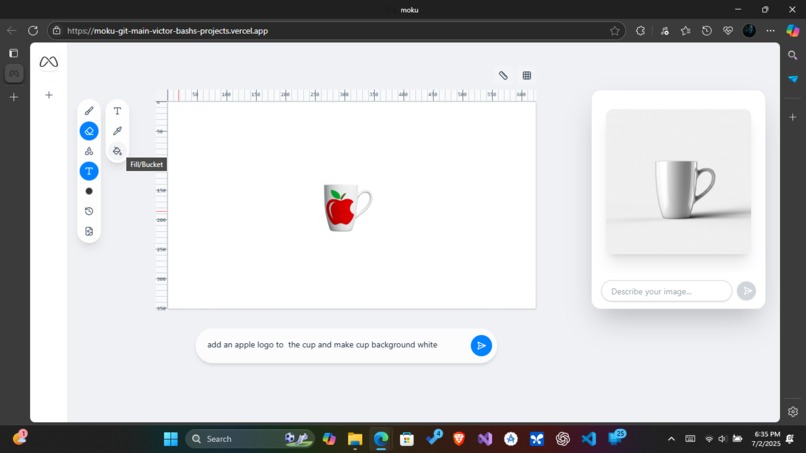This screenshot has height=453, width=806.
Task: Toggle the highlighted eraser tool
Action: pyautogui.click(x=89, y=131)
